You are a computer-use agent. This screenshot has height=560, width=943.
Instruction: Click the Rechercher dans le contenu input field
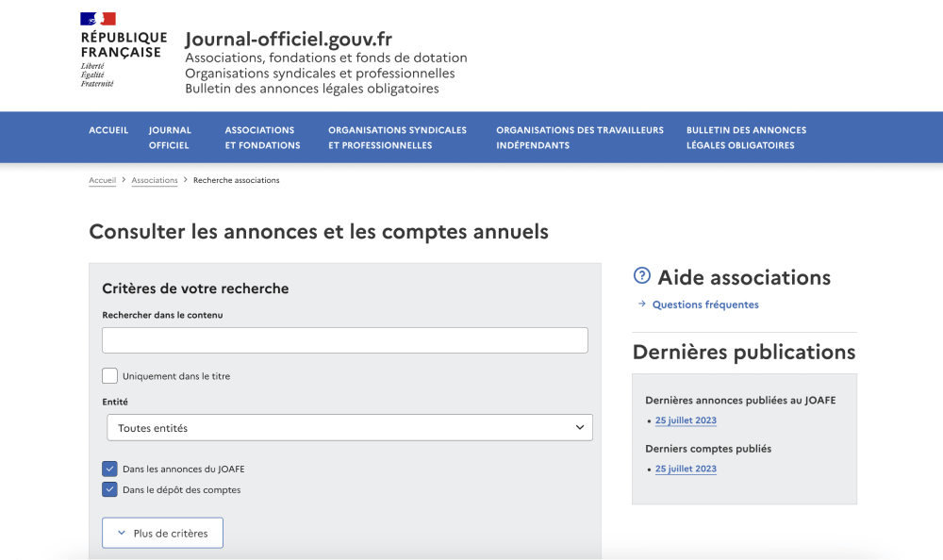tap(344, 339)
